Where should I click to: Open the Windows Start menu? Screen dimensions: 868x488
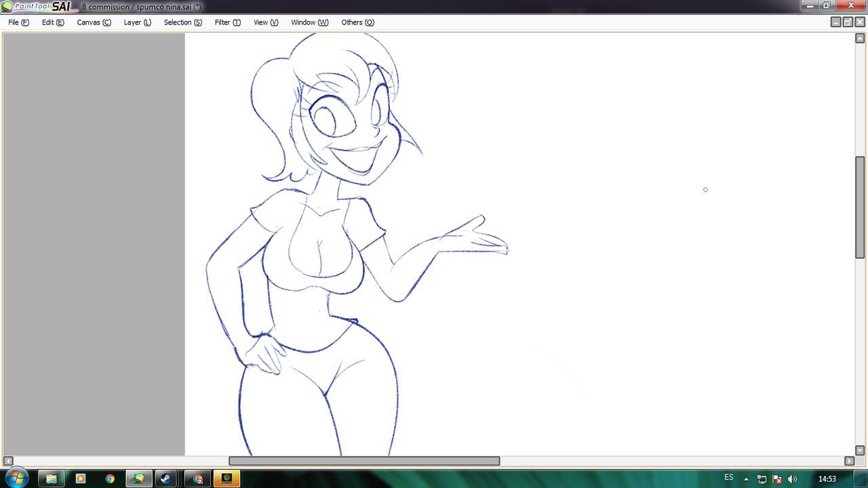click(16, 478)
